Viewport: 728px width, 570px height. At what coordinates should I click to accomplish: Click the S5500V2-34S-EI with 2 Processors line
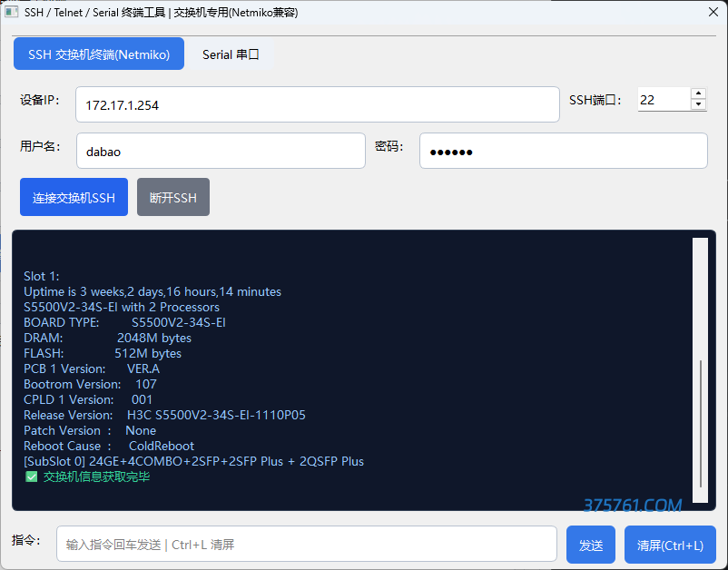[x=122, y=307]
